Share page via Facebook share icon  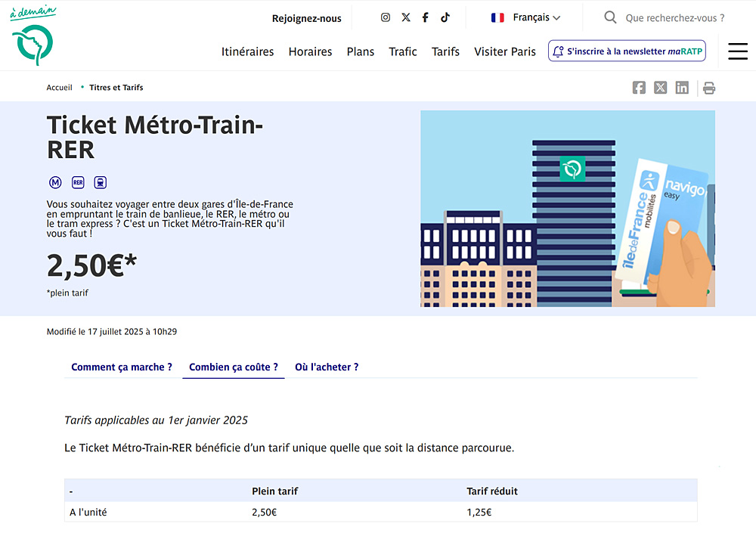639,88
